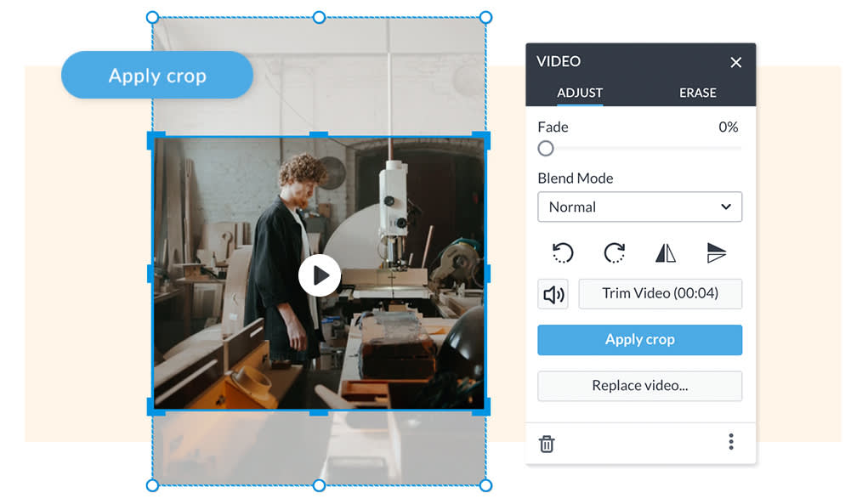Flip video vertically icon

pyautogui.click(x=717, y=252)
